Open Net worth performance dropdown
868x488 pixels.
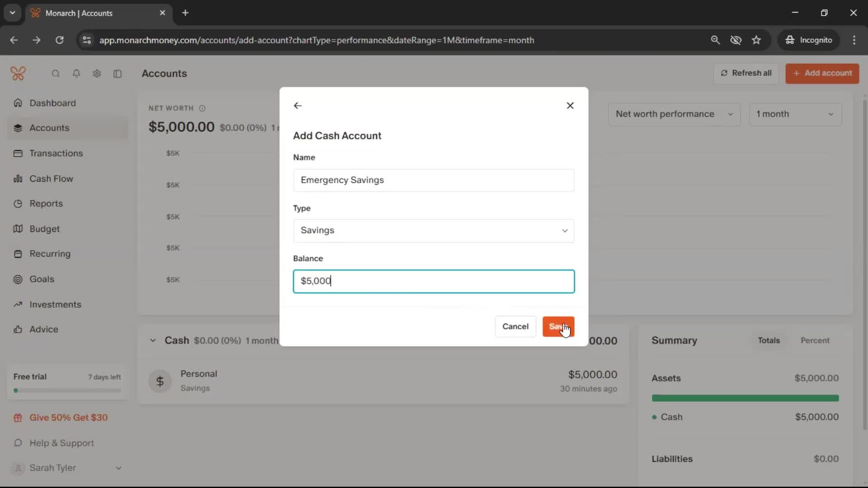674,114
